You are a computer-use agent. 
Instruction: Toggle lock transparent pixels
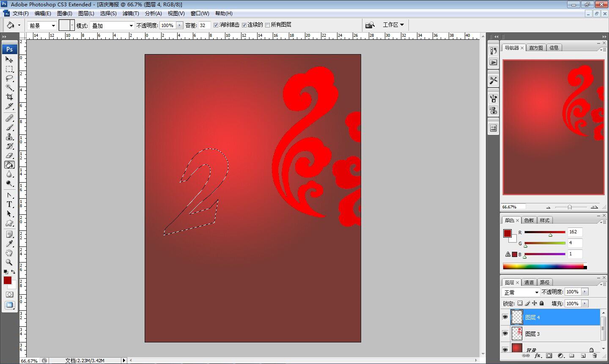[520, 303]
